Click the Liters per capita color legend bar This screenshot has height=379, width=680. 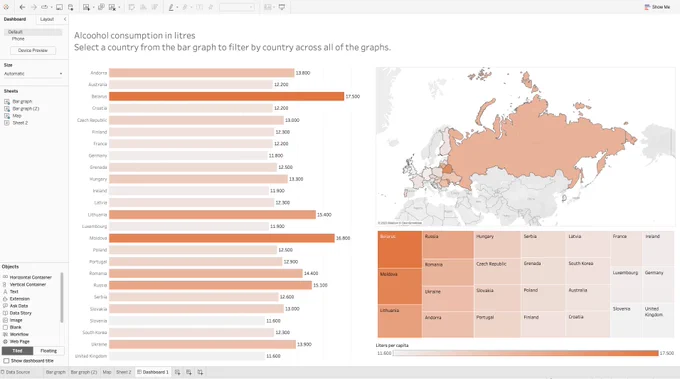click(x=525, y=353)
